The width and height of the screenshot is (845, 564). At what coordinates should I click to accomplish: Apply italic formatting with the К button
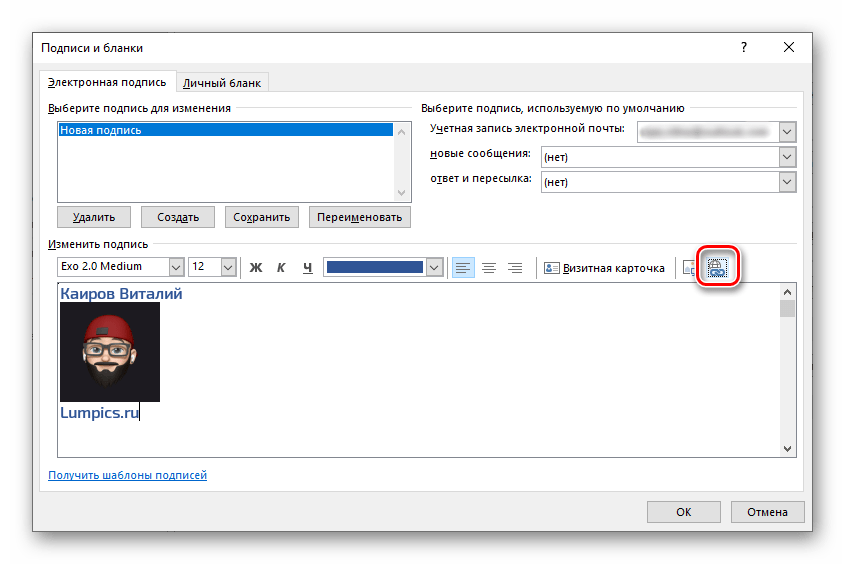281,268
